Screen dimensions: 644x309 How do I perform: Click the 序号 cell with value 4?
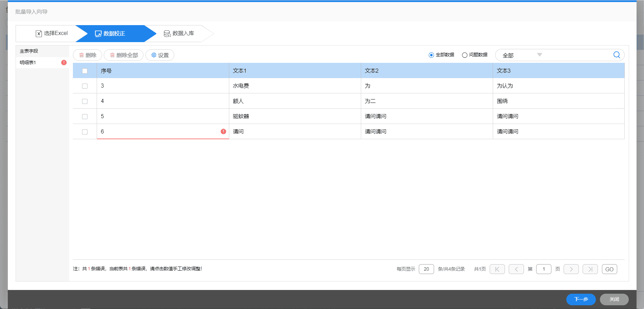pos(163,101)
